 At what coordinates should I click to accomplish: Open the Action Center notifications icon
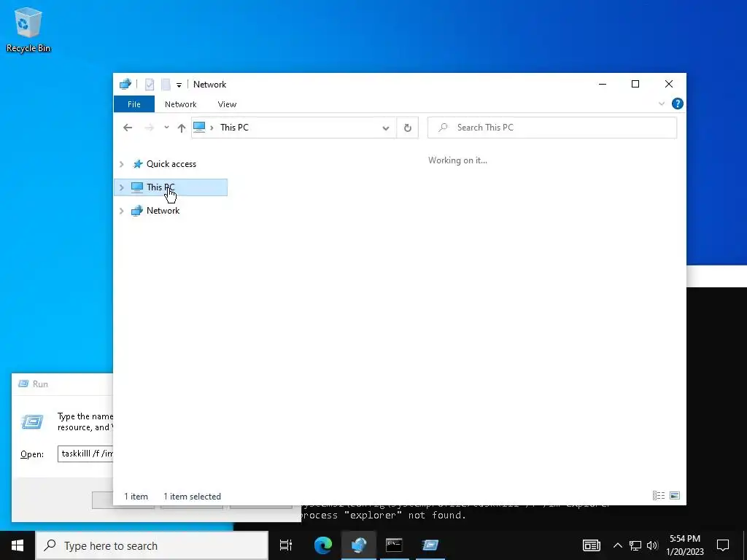coord(723,545)
